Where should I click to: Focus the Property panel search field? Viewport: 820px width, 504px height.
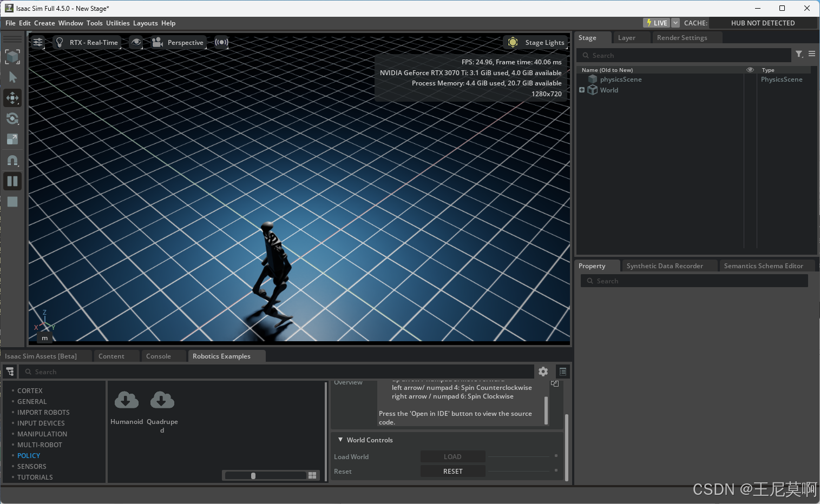(x=694, y=281)
